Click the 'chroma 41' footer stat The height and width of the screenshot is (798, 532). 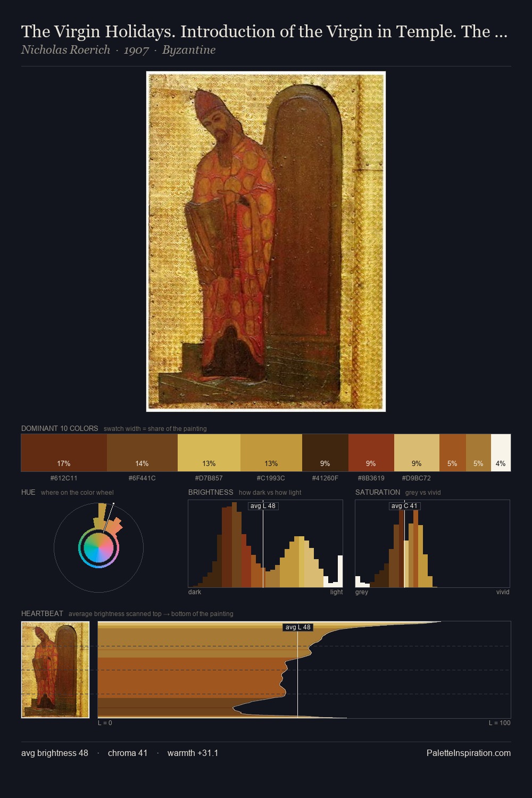coord(128,753)
